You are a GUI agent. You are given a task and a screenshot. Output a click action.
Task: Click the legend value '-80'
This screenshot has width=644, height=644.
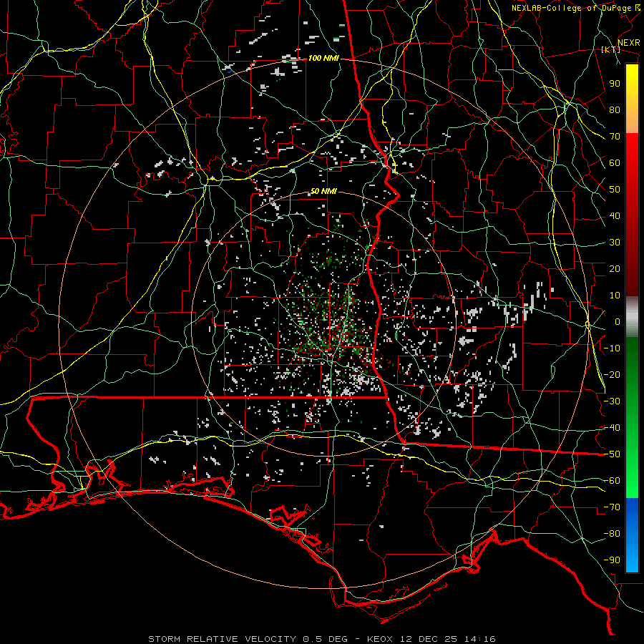[x=612, y=534]
